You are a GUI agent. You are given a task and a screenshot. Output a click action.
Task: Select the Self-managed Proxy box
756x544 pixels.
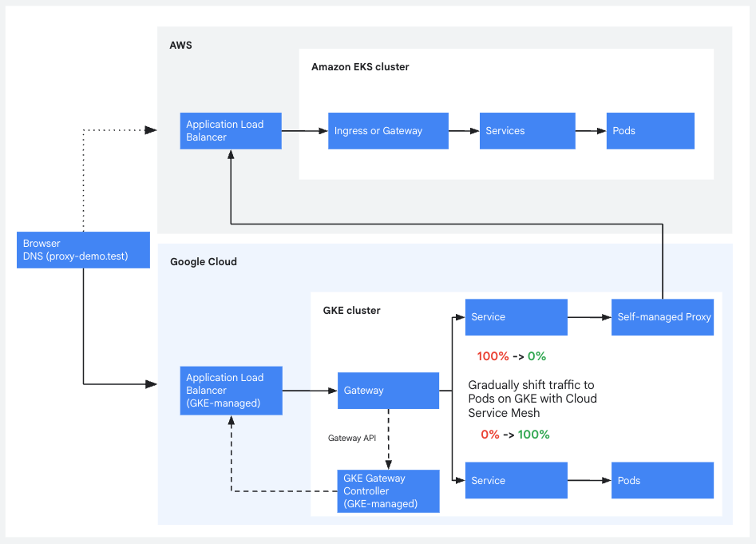(663, 317)
